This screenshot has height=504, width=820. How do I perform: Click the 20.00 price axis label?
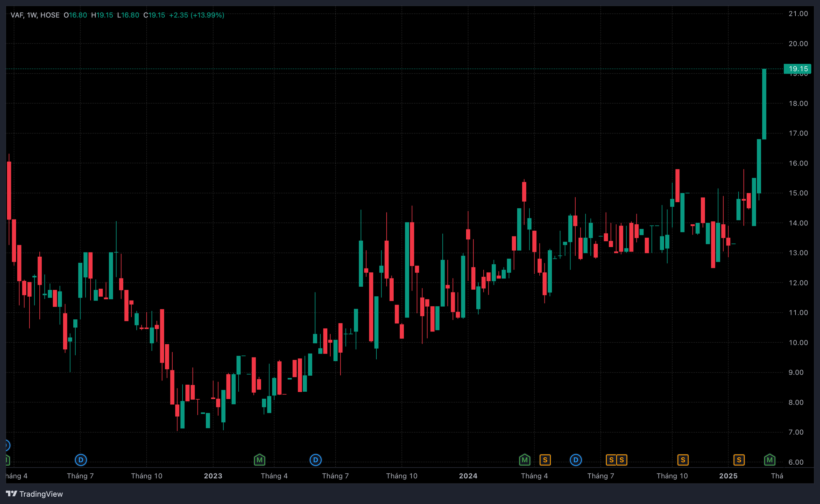point(798,44)
